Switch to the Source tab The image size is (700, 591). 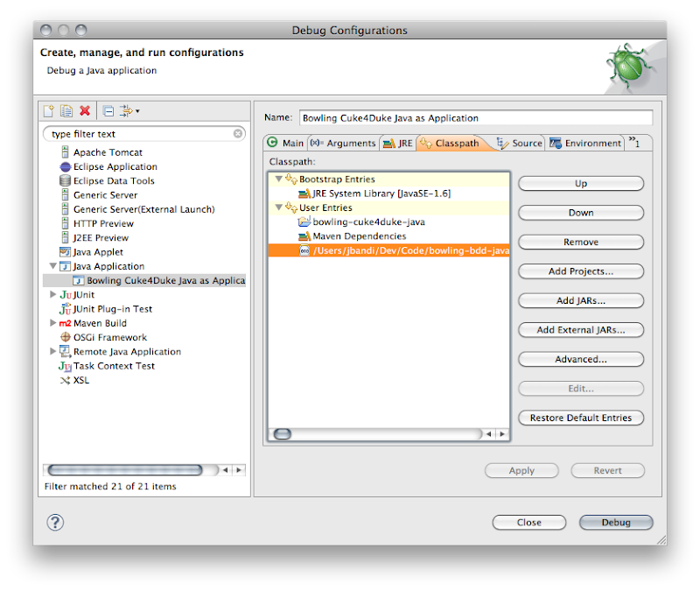tap(520, 143)
